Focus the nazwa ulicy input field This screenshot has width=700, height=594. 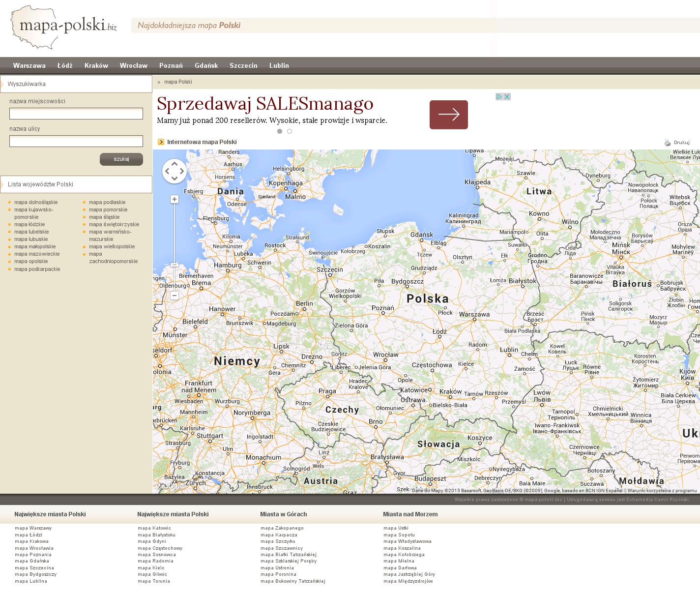(x=76, y=141)
